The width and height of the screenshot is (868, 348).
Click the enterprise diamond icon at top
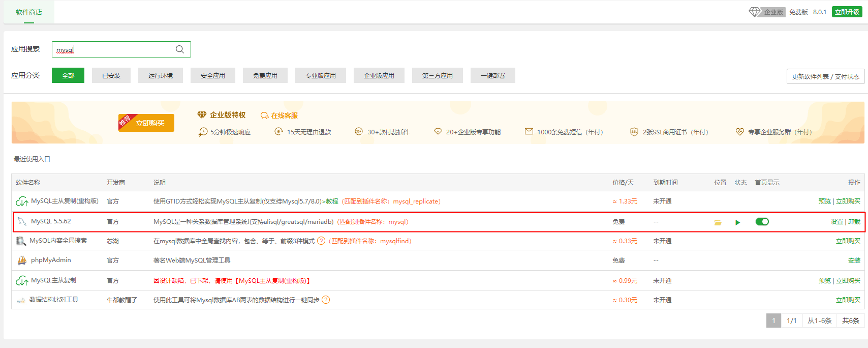tap(755, 12)
